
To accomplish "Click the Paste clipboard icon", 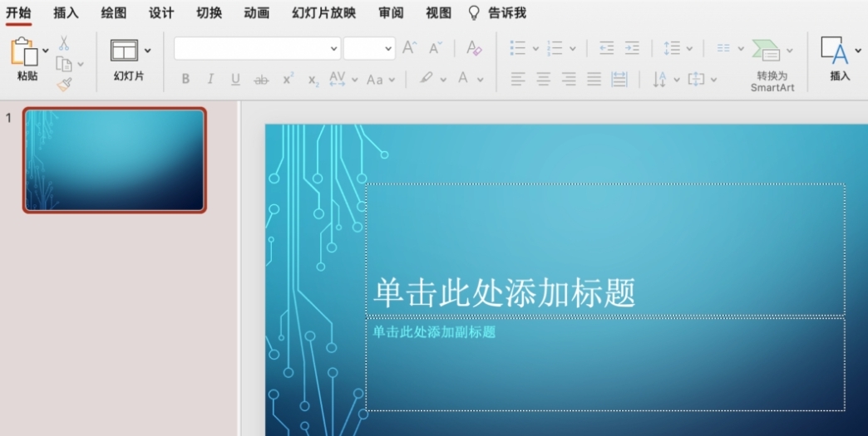I will point(24,51).
